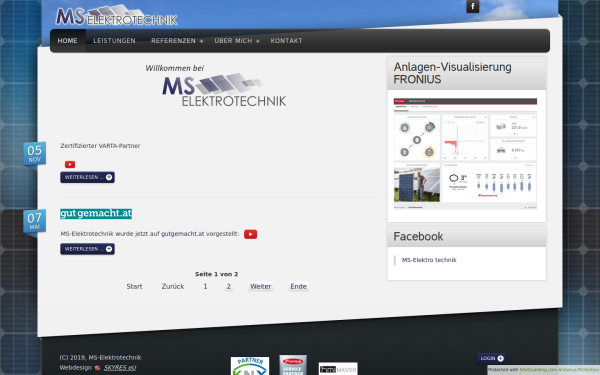The width and height of the screenshot is (600, 375).
Task: Click current page number '1'
Action: 205,286
